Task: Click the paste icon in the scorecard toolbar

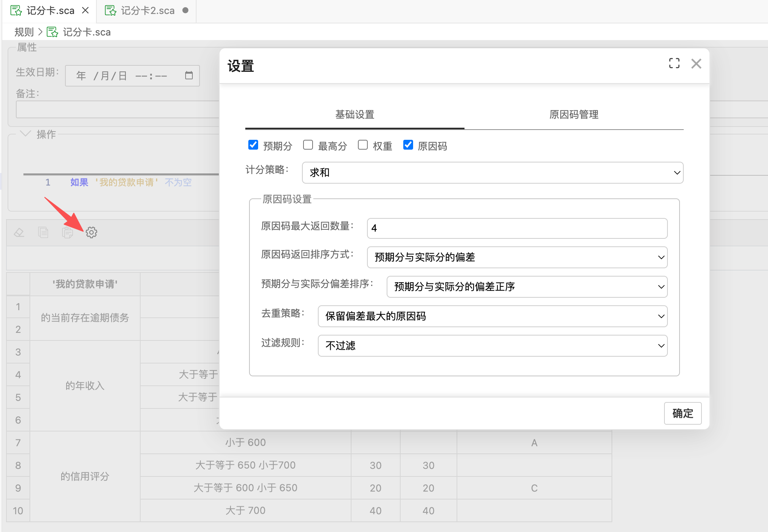Action: click(x=67, y=232)
